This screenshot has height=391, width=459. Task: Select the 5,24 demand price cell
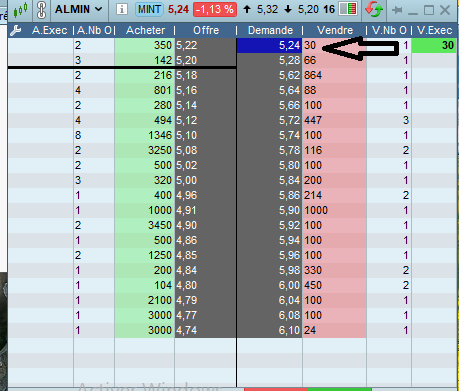tap(269, 45)
